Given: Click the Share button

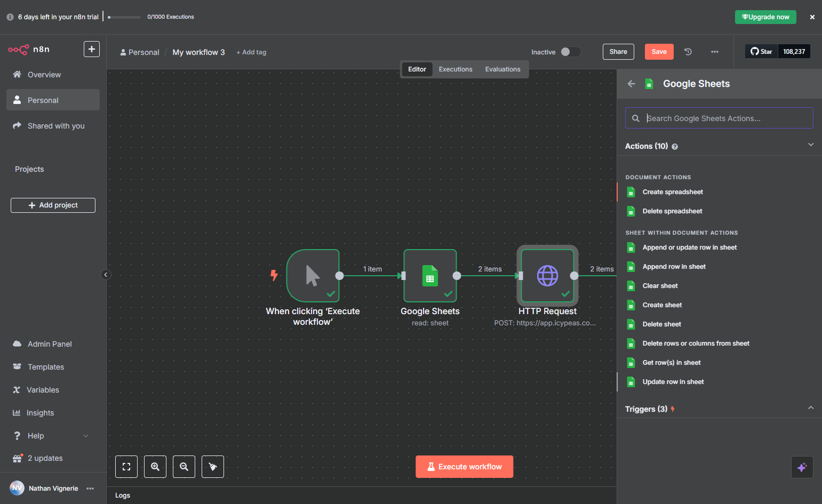Looking at the screenshot, I should pyautogui.click(x=618, y=52).
